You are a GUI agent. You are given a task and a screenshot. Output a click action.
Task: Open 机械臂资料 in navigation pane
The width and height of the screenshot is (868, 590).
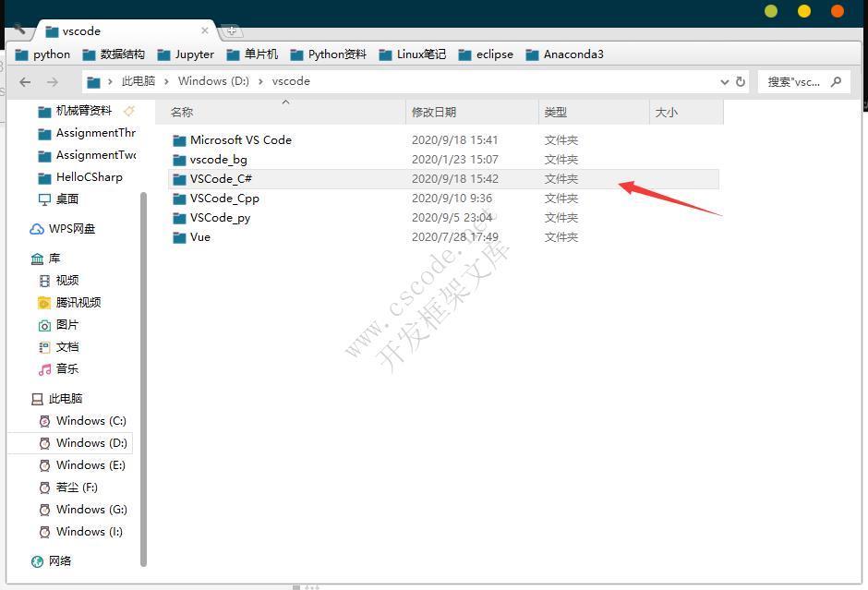coord(76,111)
